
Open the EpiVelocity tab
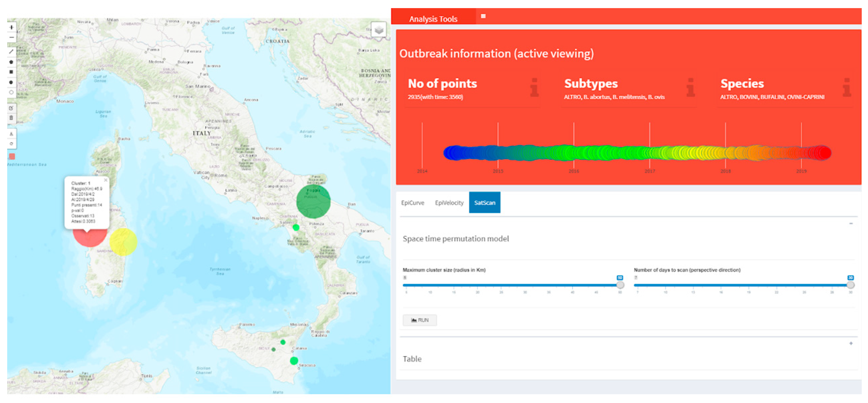449,203
